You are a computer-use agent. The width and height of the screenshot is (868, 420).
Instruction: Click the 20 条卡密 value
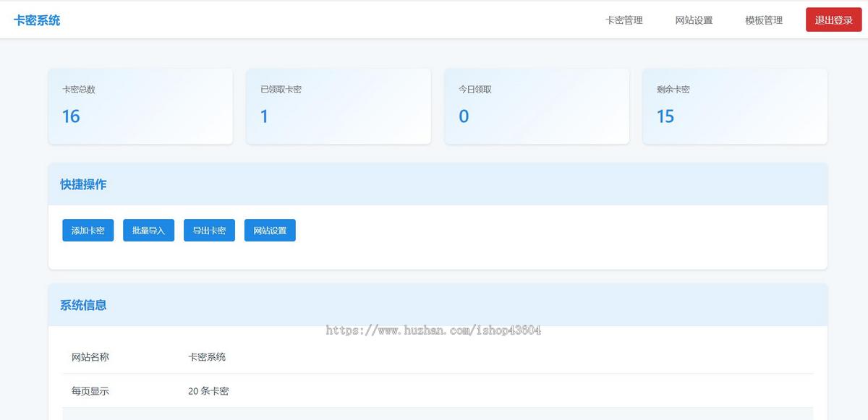point(208,391)
